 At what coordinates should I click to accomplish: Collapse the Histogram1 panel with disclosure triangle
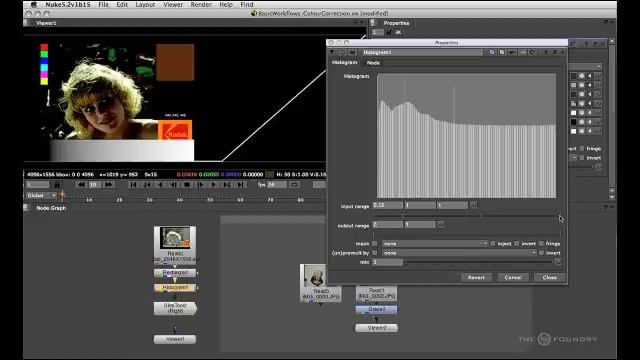(332, 52)
